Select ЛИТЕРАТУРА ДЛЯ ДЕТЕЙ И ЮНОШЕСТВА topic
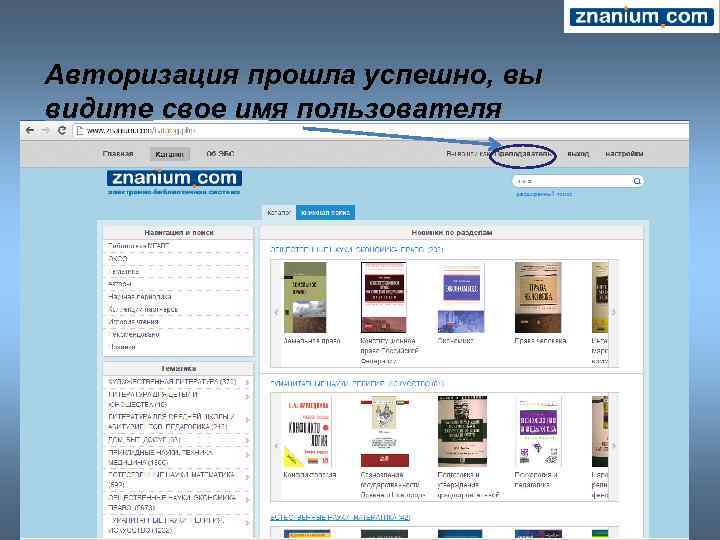 (153, 399)
